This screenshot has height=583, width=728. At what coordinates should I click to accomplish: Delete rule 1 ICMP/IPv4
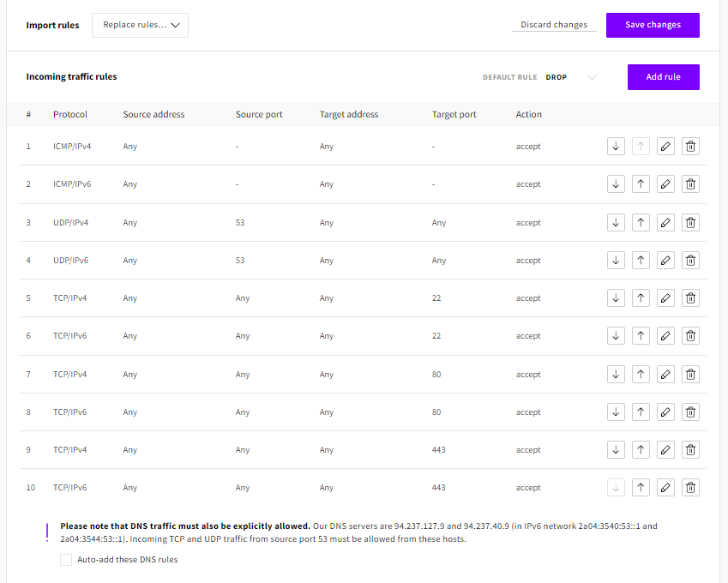click(690, 147)
